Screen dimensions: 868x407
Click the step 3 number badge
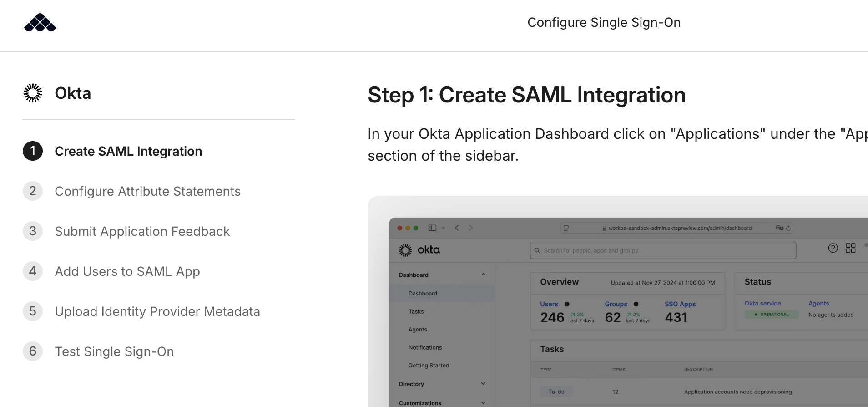33,231
